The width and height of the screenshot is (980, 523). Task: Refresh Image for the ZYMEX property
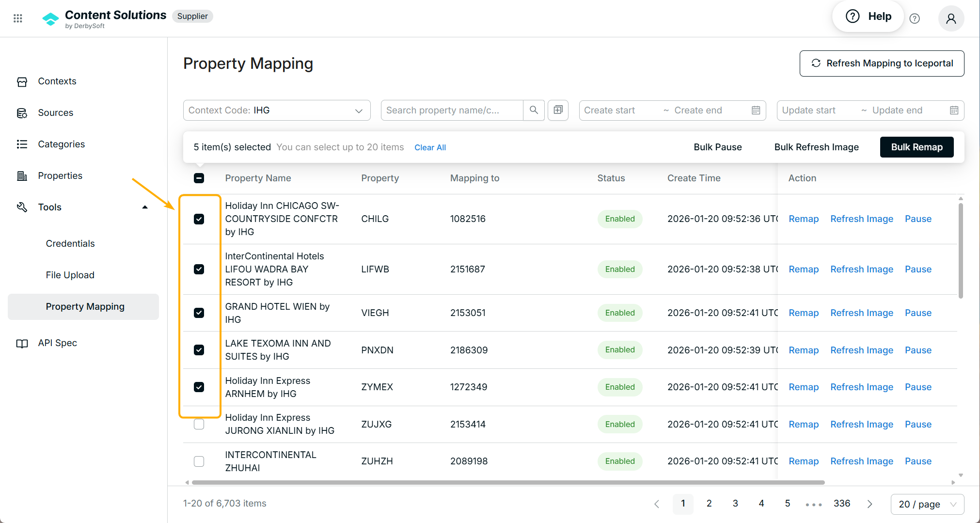coord(861,387)
